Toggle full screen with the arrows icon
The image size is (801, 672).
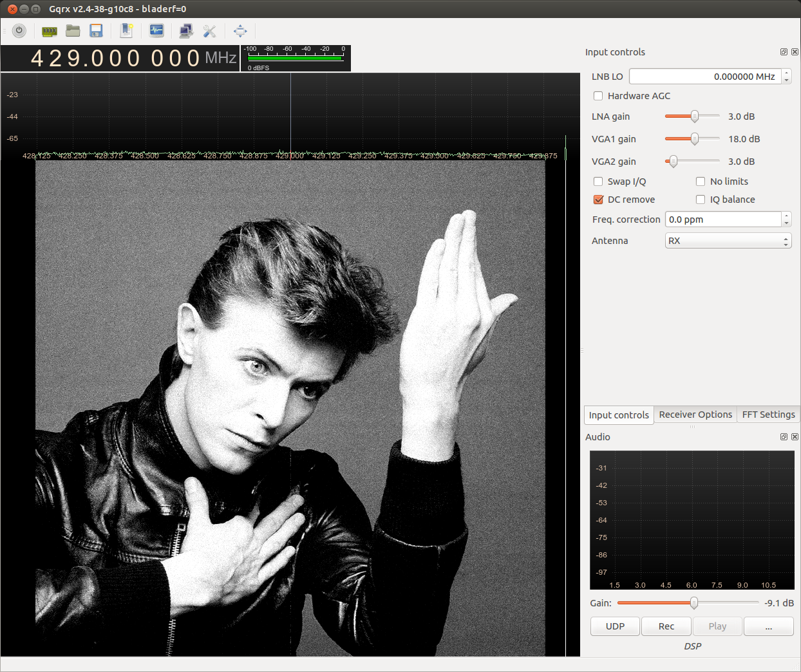pyautogui.click(x=240, y=31)
